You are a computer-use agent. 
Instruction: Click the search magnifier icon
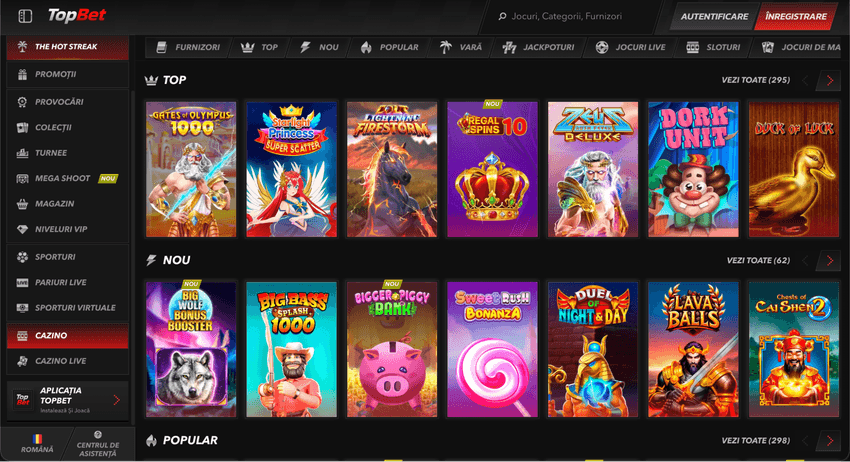click(503, 16)
